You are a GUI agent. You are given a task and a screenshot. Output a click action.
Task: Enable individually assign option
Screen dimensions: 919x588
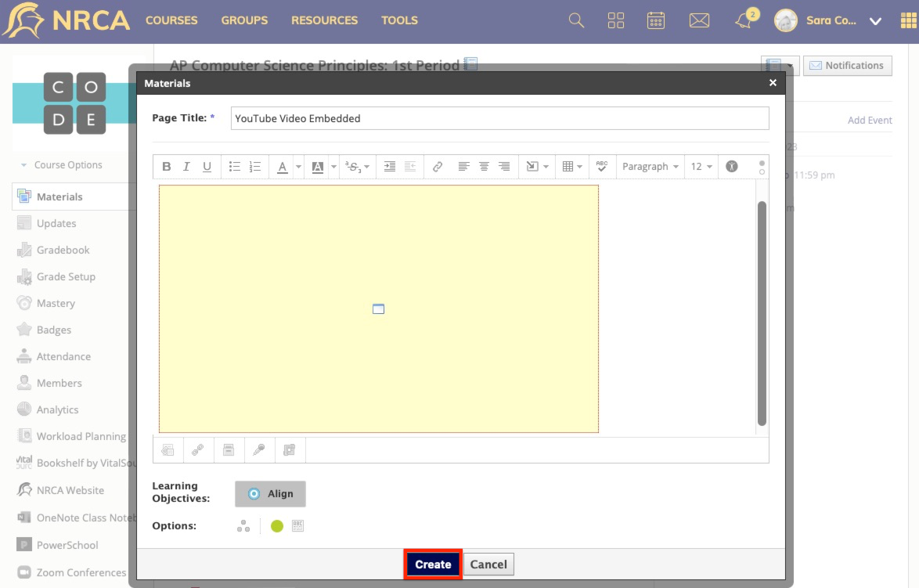pyautogui.click(x=243, y=525)
